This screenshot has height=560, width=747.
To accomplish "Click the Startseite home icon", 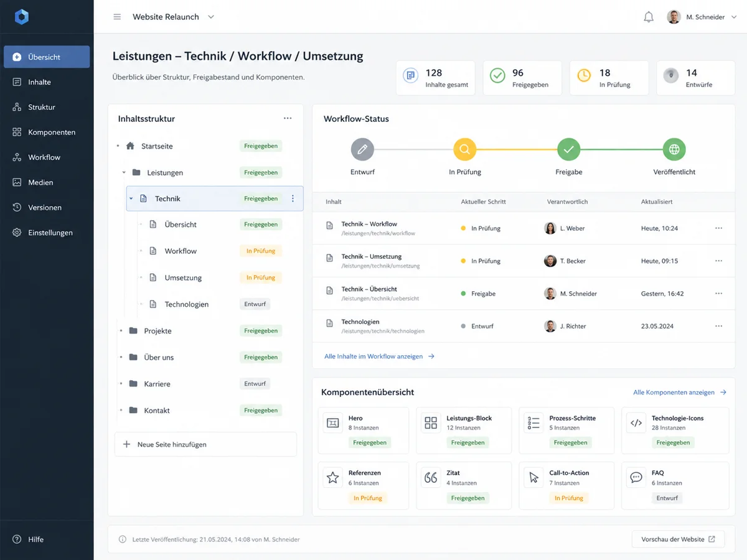I will pos(130,146).
